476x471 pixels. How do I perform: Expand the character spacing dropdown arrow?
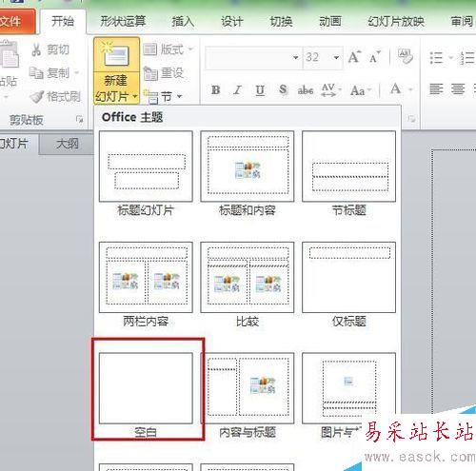coord(340,90)
